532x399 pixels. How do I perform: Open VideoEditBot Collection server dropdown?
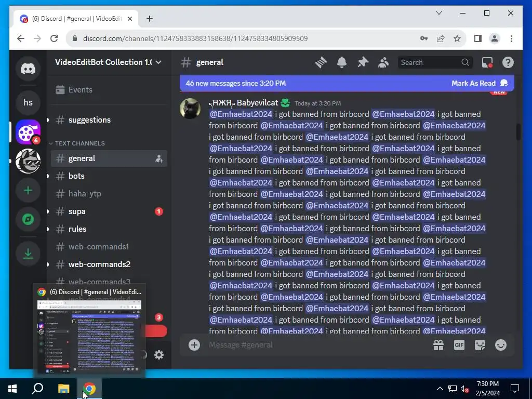[x=109, y=62]
